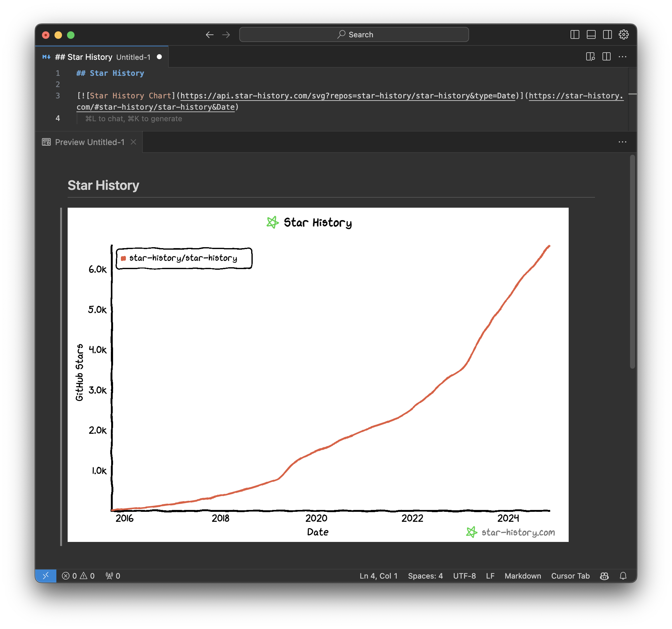Close the Preview Untitled-1 tab
672x629 pixels.
[133, 142]
